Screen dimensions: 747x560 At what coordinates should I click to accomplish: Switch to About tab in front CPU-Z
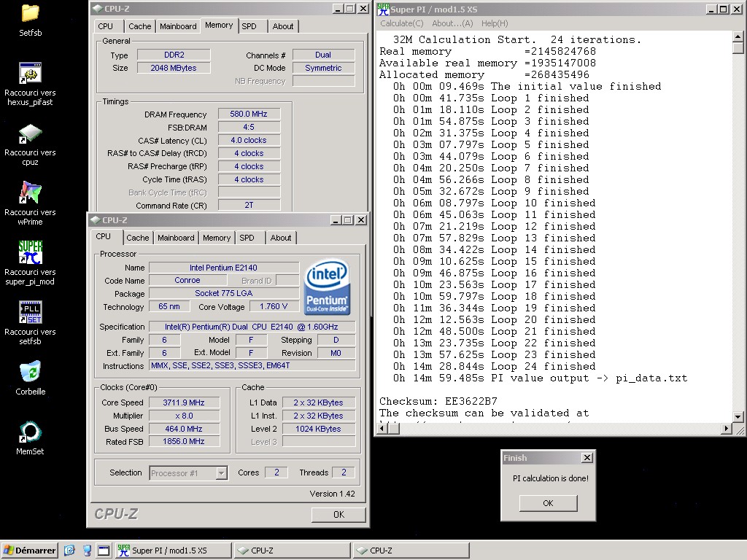[281, 238]
